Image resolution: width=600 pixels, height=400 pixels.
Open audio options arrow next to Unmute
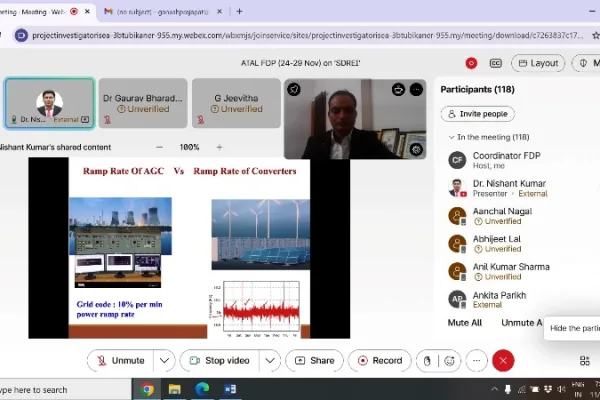(165, 360)
